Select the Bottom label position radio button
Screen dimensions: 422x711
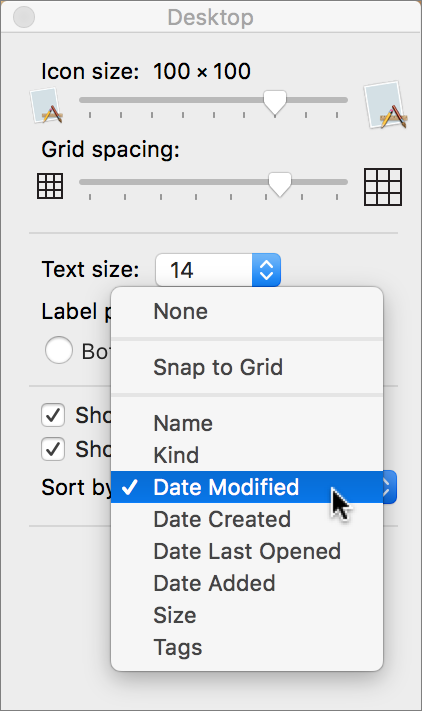pyautogui.click(x=58, y=351)
